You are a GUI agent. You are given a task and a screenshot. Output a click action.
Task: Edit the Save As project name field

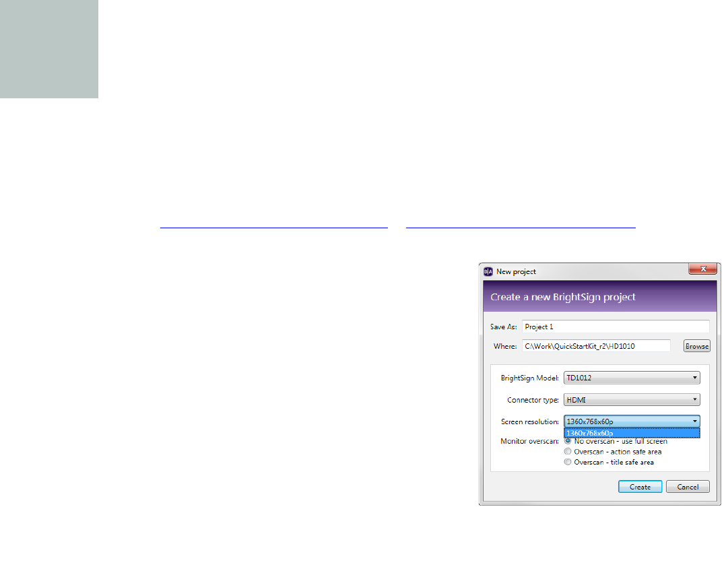tap(616, 327)
